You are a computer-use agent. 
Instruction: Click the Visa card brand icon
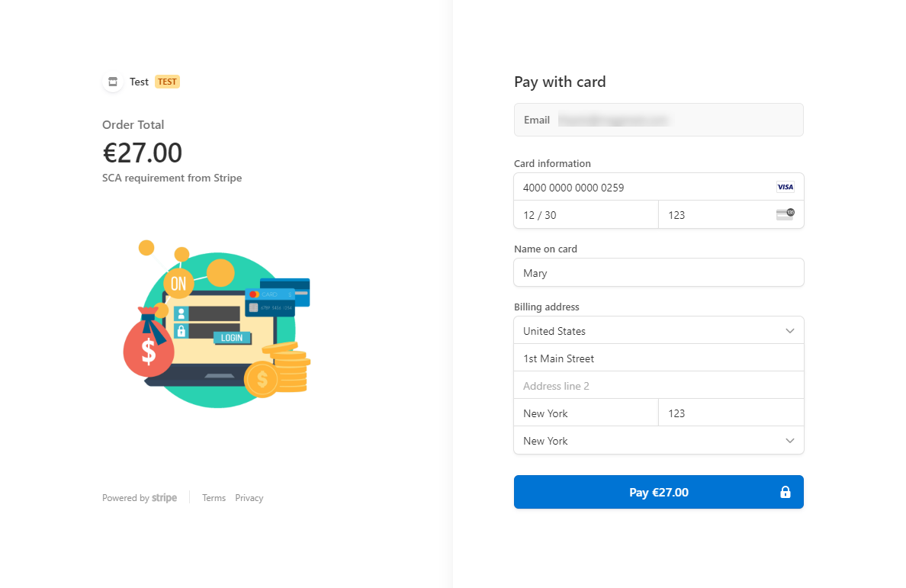pyautogui.click(x=785, y=187)
